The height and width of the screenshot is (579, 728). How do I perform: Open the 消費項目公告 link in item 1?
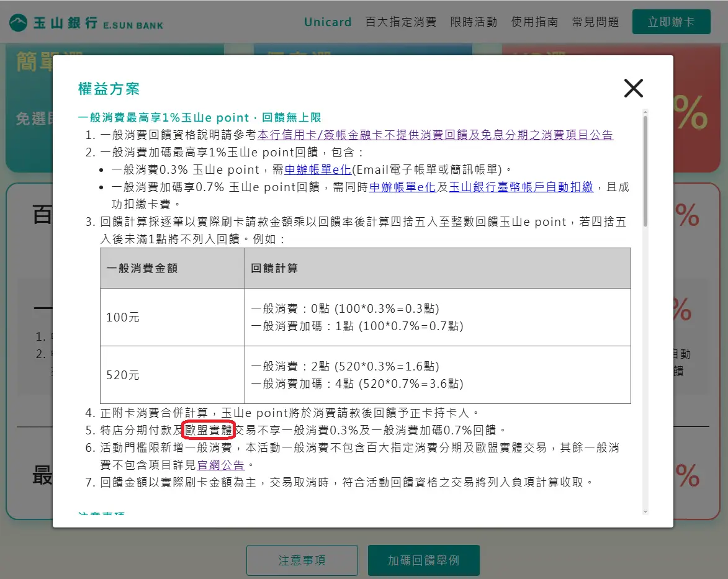(x=435, y=135)
